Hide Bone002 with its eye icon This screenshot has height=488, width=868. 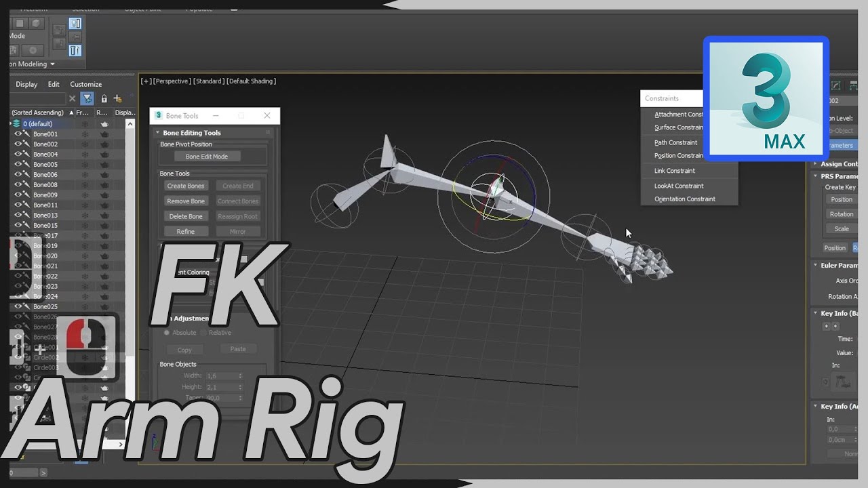coord(18,144)
